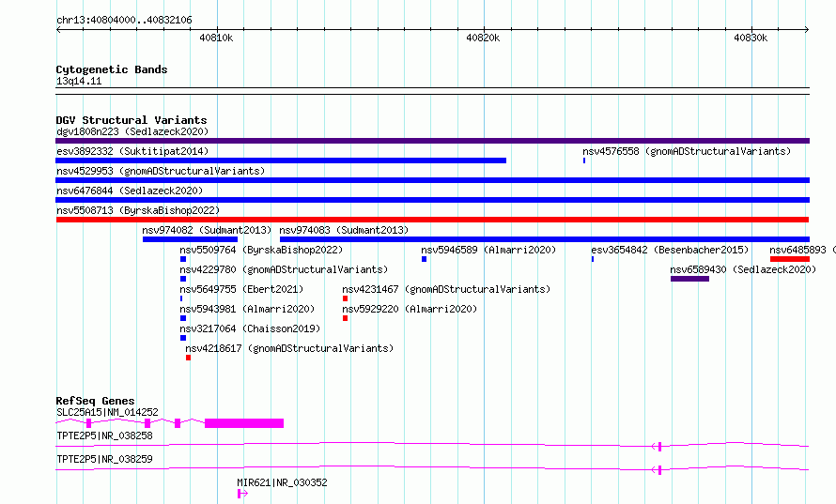Click the red nsv5929220 (Almarri2020) marker
The height and width of the screenshot is (504, 836).
345,318
